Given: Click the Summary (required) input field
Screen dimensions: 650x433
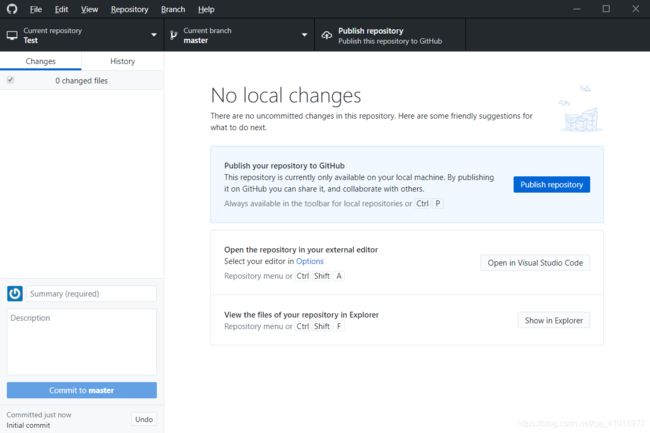Looking at the screenshot, I should pos(91,294).
